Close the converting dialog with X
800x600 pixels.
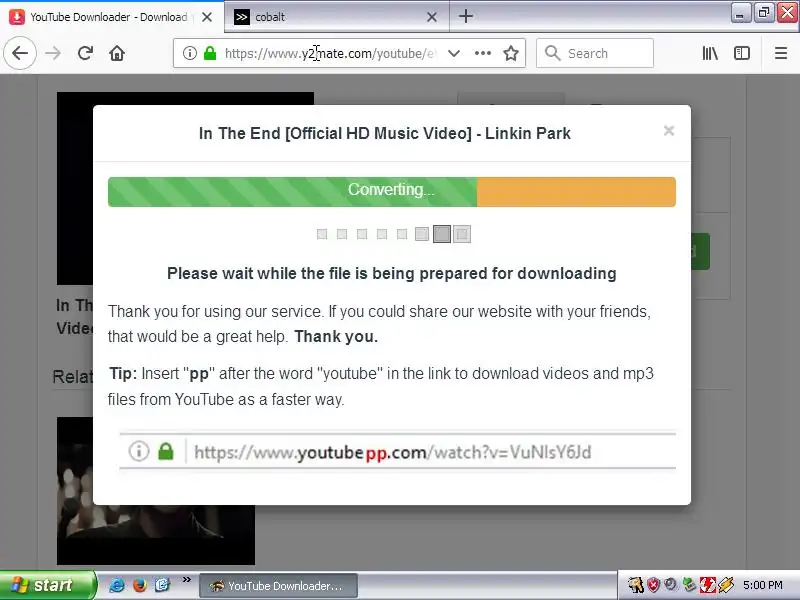[669, 131]
